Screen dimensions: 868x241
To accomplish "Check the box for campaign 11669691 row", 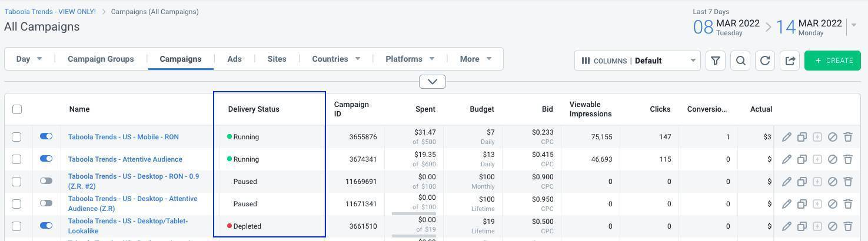I will point(16,182).
